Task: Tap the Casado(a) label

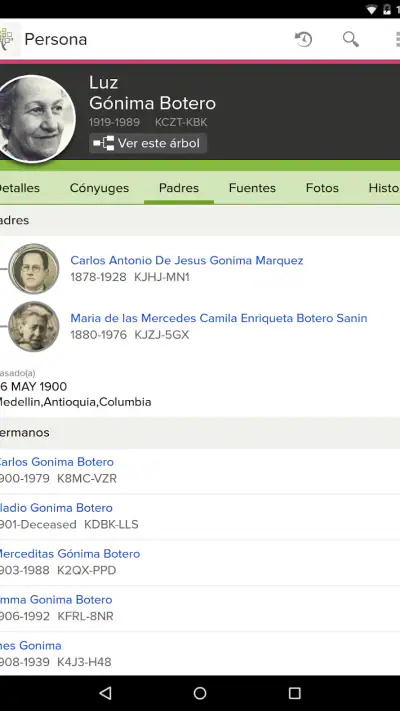Action: 17,373
